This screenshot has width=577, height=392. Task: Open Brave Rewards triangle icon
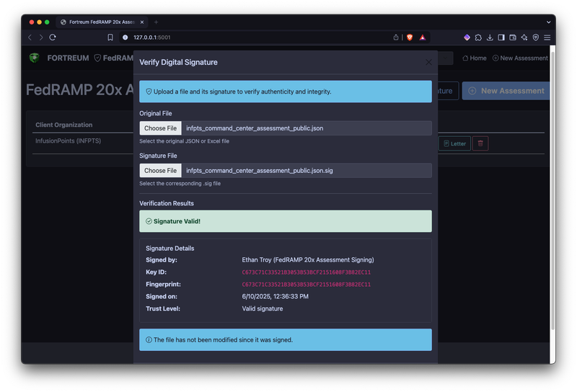tap(423, 37)
